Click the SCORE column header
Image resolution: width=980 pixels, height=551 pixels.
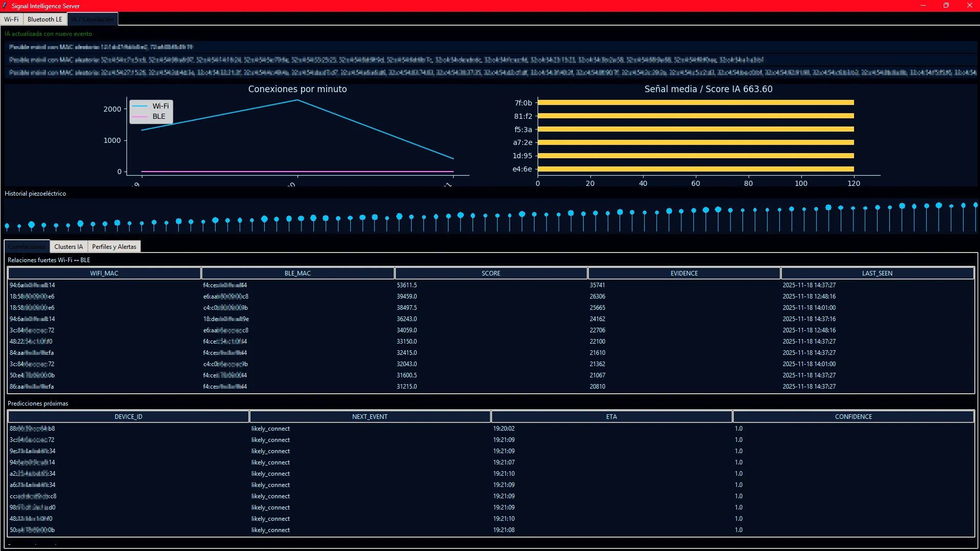tap(491, 273)
